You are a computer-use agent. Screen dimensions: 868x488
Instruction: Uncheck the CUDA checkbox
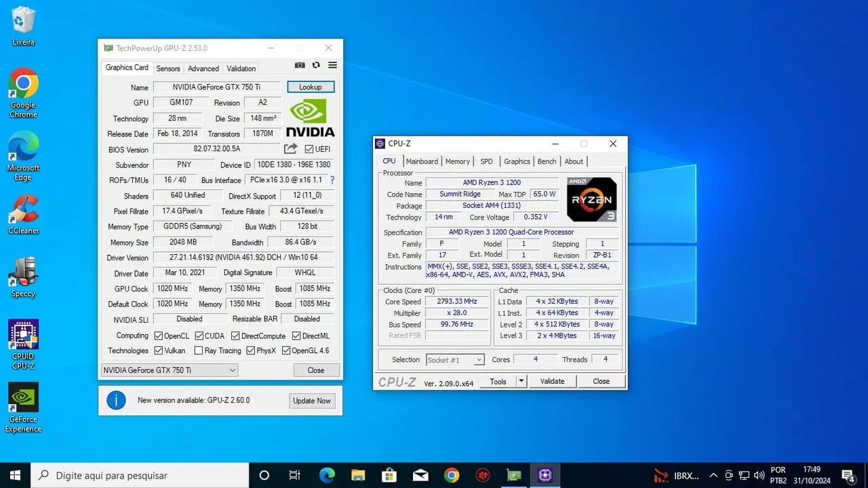pyautogui.click(x=201, y=335)
